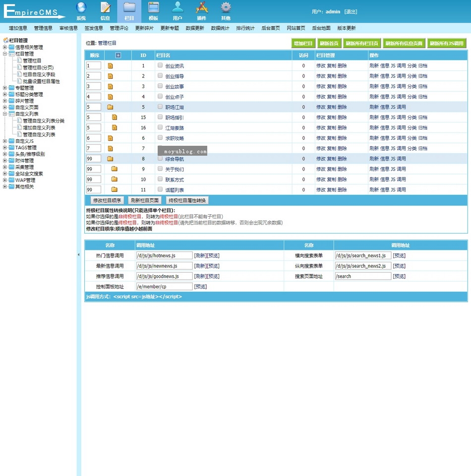Tick the 求职攻略 checkbox

[160, 137]
